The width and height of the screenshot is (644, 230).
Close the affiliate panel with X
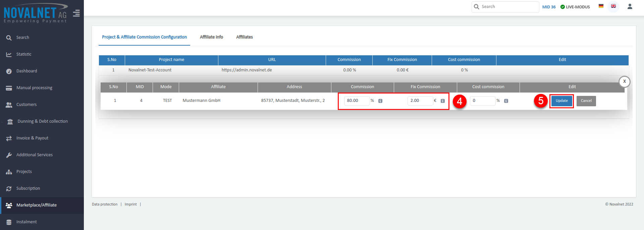[624, 81]
